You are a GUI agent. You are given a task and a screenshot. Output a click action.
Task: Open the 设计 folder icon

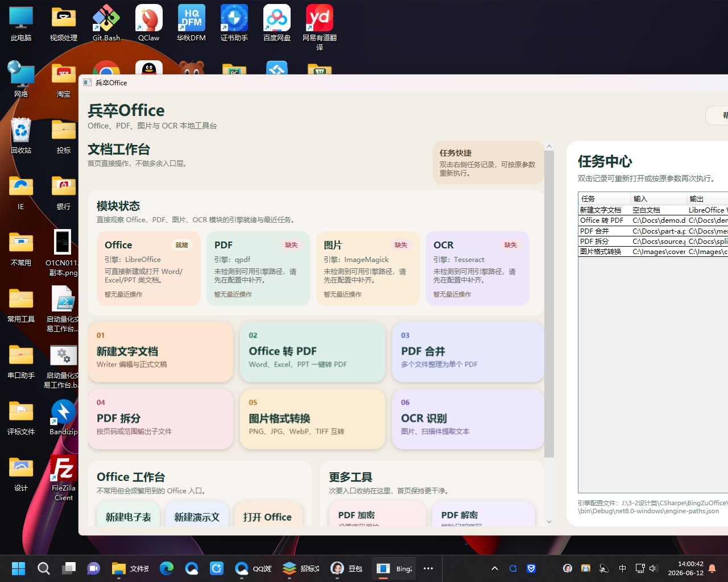21,473
